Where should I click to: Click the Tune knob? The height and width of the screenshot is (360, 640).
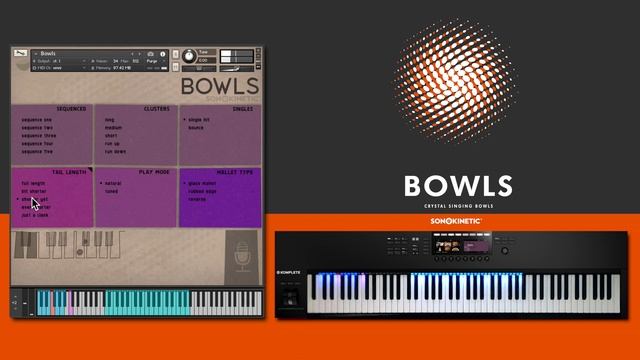tap(189, 56)
